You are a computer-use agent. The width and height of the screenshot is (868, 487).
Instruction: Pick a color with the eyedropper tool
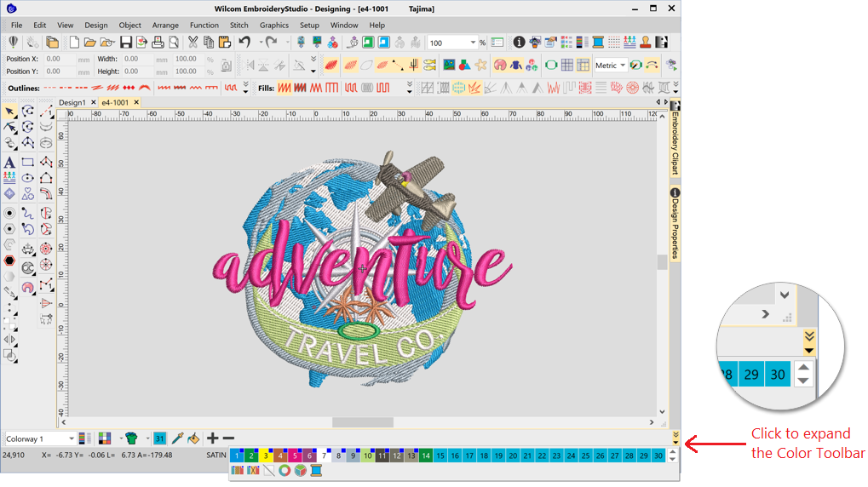point(177,438)
